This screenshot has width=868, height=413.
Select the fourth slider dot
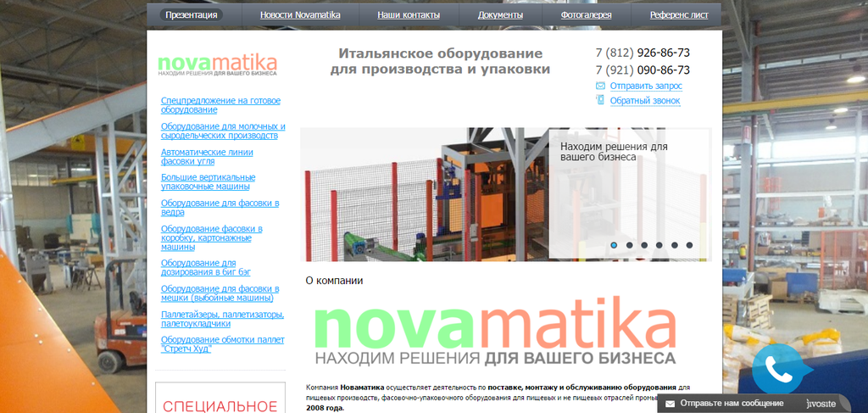[659, 245]
